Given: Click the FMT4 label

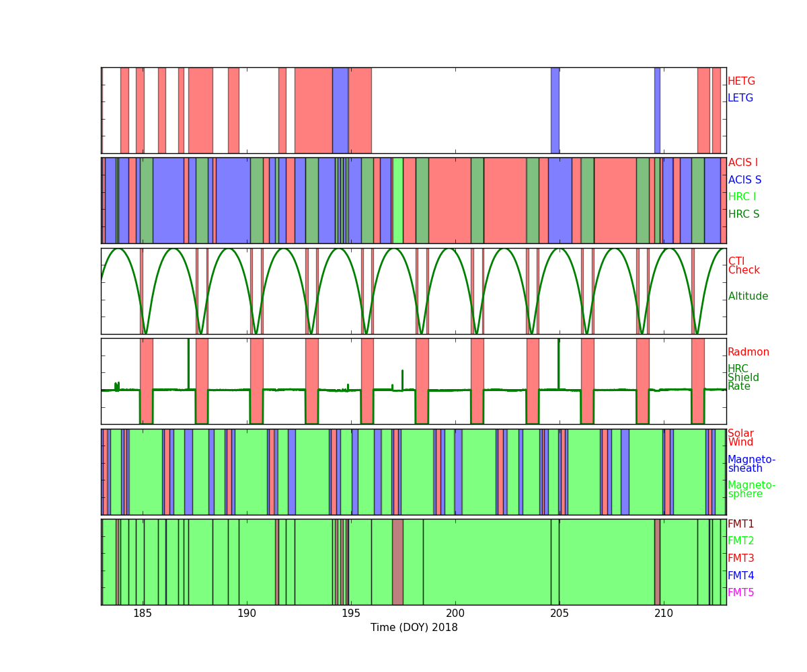Looking at the screenshot, I should (740, 576).
